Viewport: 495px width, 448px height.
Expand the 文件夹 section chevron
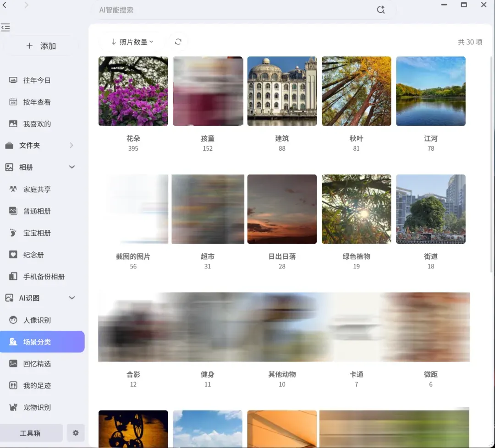(71, 145)
